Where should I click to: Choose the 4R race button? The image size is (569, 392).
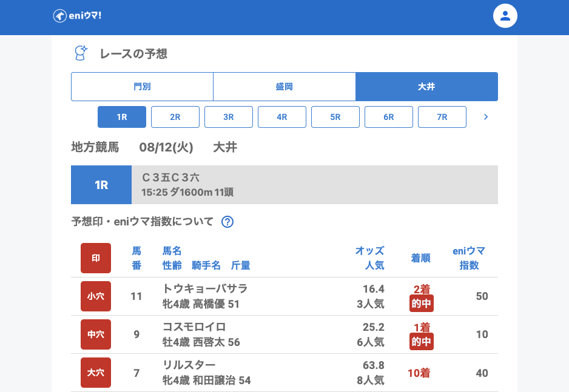pyautogui.click(x=282, y=117)
